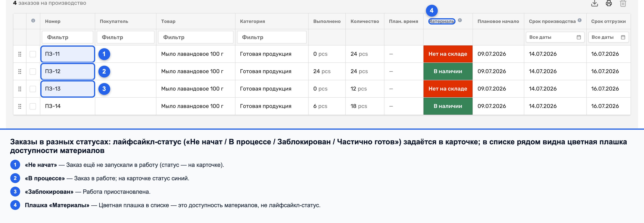Grab the drag handle of row ПЗ-13

[x=20, y=89]
